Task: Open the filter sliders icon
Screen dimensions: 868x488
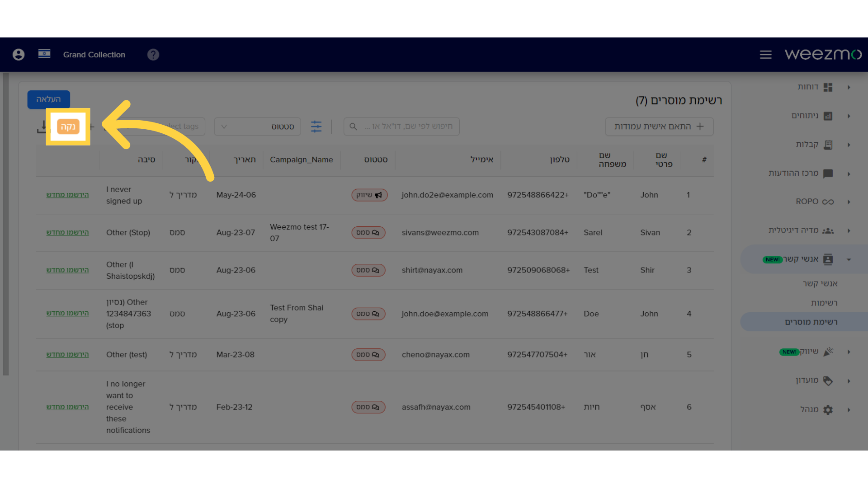Action: pyautogui.click(x=316, y=127)
